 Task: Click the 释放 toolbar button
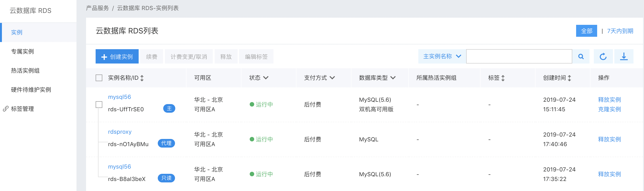pos(226,56)
